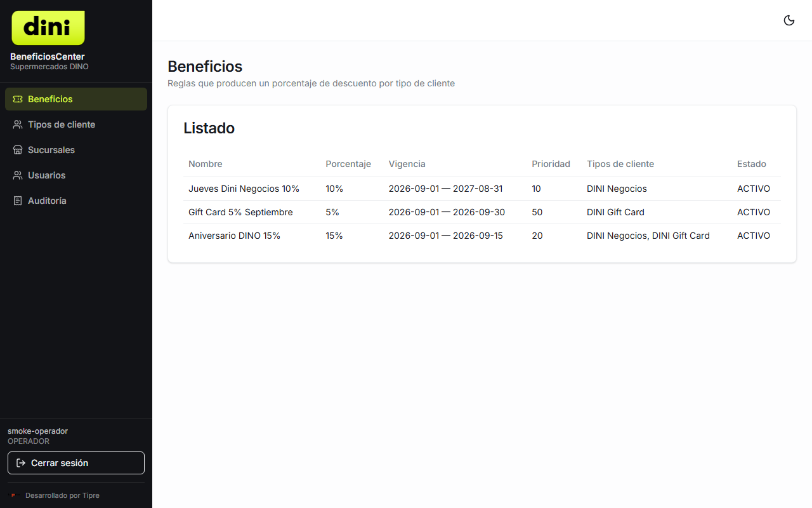Click priority value 10 for Jueves Dini
812x508 pixels.
pos(537,189)
